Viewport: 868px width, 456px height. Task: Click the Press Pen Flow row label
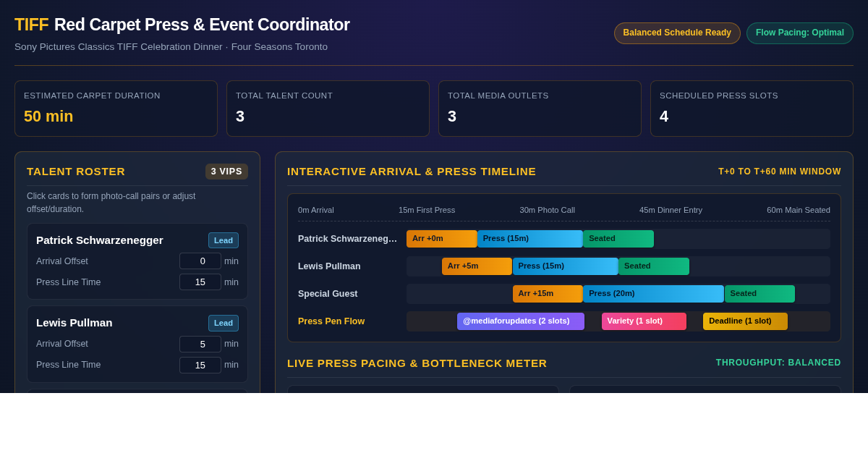tap(331, 321)
